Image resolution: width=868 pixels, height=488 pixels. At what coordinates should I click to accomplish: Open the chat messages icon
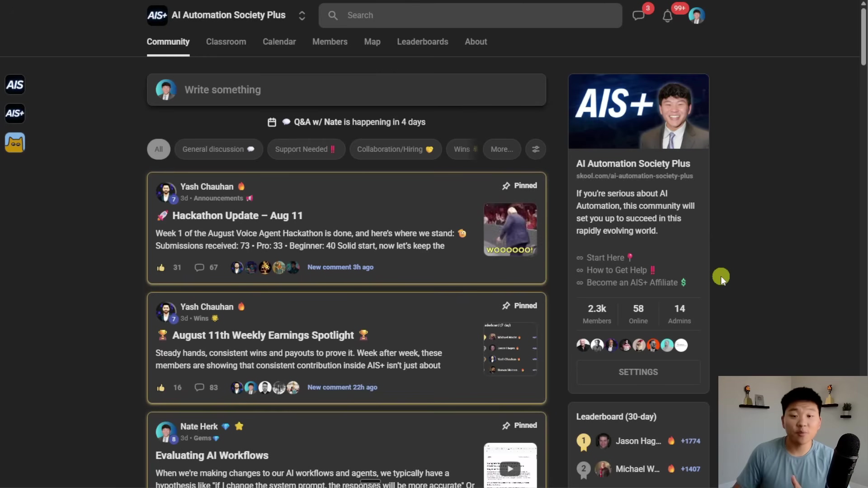[x=638, y=16]
